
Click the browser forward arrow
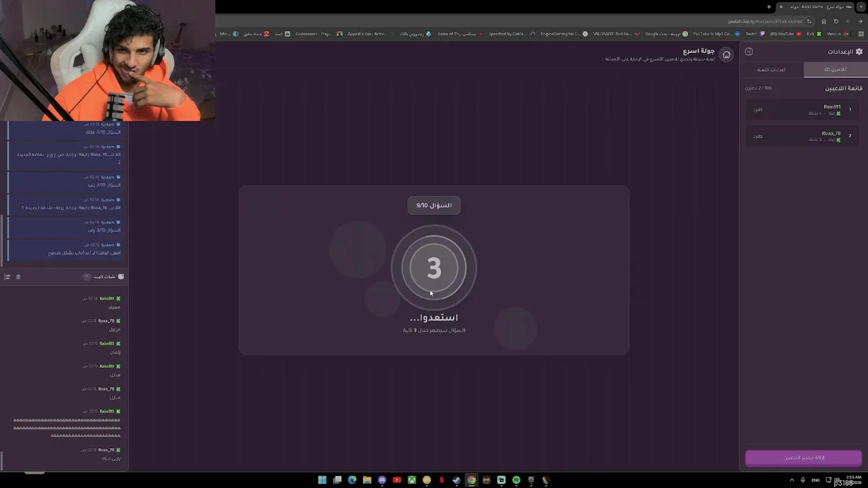point(848,21)
